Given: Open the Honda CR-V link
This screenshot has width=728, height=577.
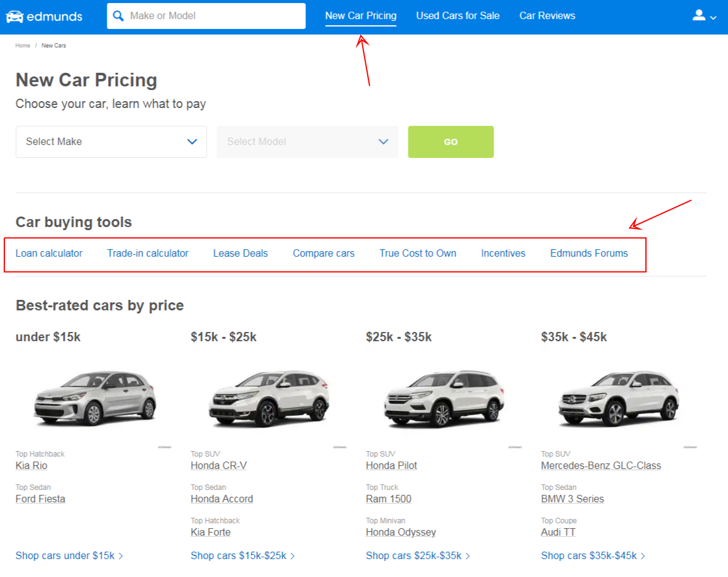Looking at the screenshot, I should 218,465.
